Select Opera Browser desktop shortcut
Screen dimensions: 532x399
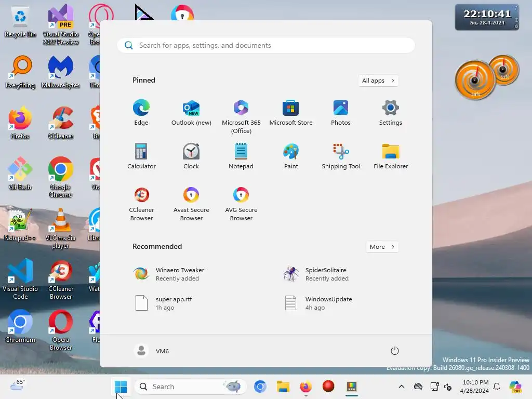[60, 330]
